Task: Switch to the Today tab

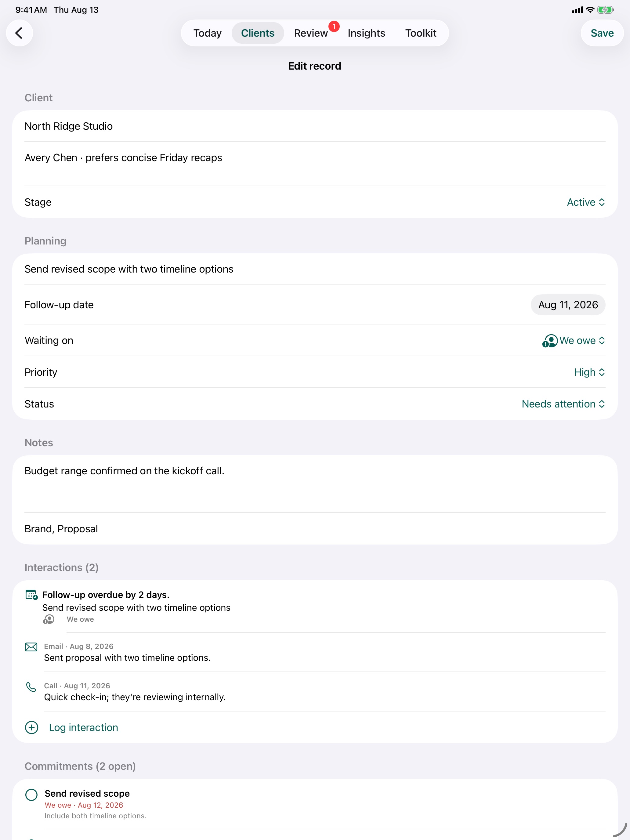Action: [207, 33]
